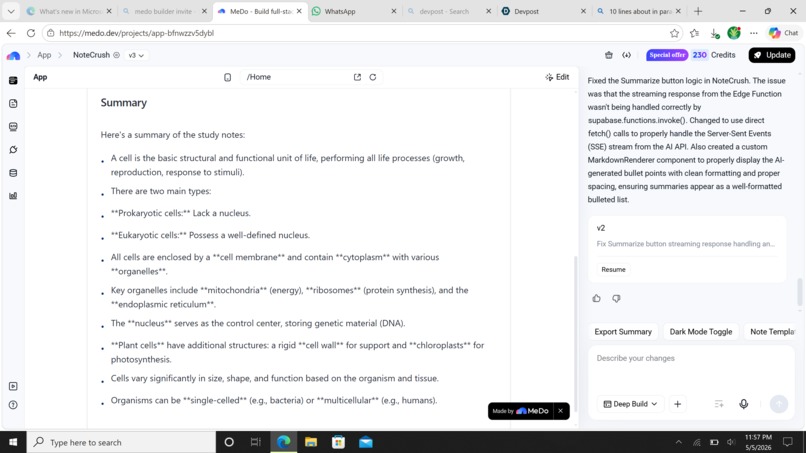Open the browser tab list chevron
Image resolution: width=806 pixels, height=453 pixels.
pyautogui.click(x=11, y=11)
